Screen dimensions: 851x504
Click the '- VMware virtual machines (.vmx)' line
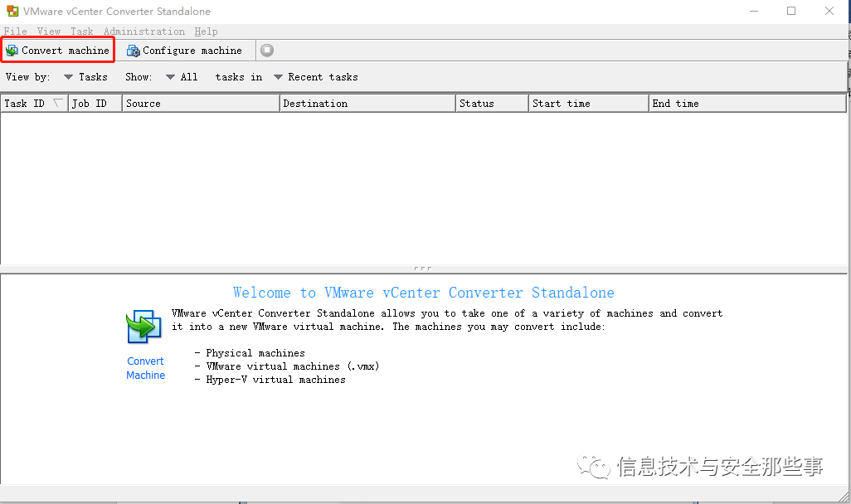[287, 366]
